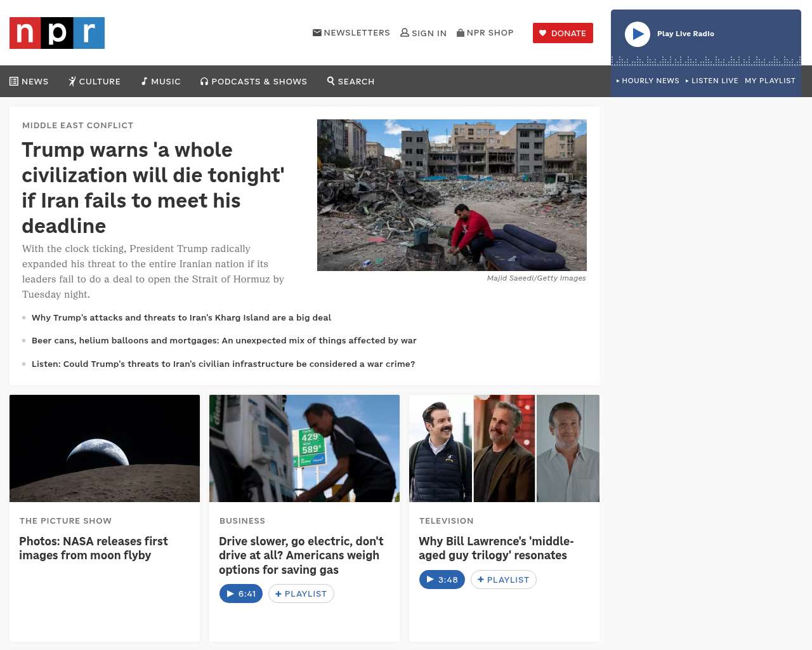
Task: Open the Culture menu
Action: [x=95, y=81]
